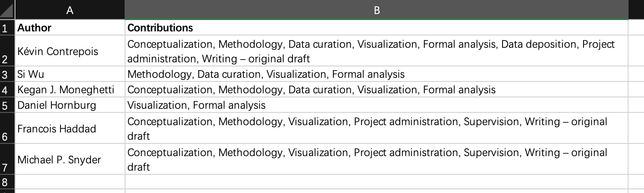Image resolution: width=644 pixels, height=193 pixels.
Task: Select row 2 header
Action: click(5, 51)
